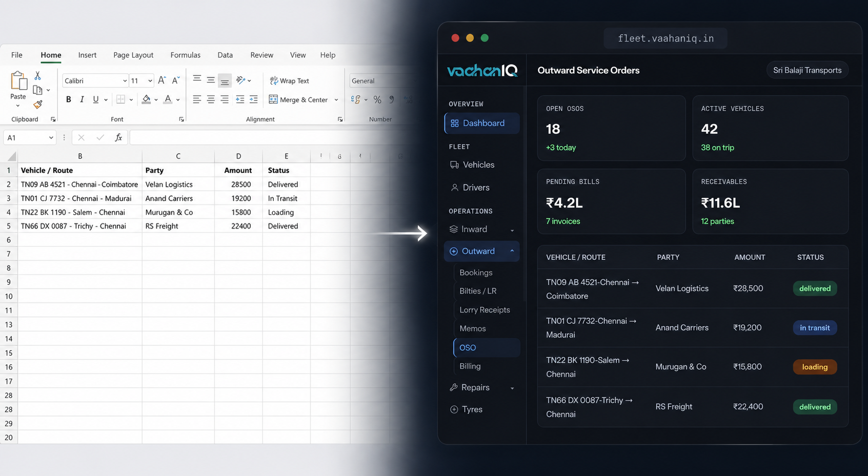Open the Clipboard group dialog launcher

53,119
